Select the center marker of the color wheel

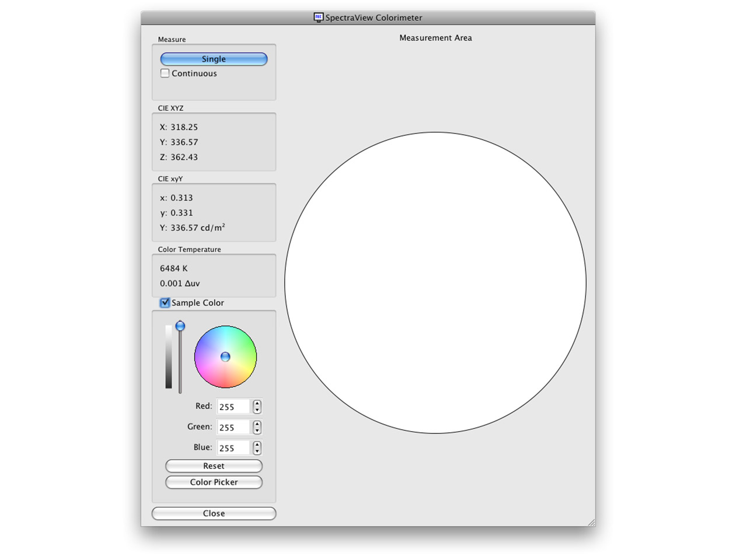[225, 356]
